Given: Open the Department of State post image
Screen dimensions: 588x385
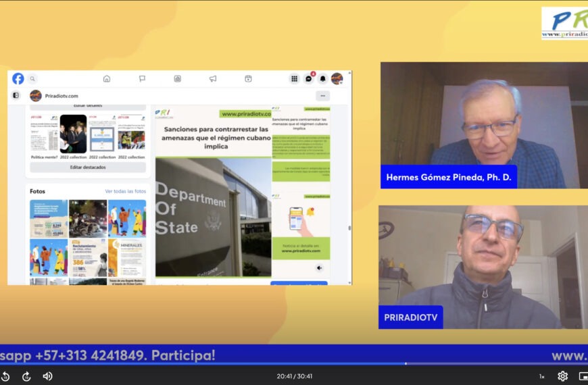Looking at the screenshot, I should (x=213, y=217).
